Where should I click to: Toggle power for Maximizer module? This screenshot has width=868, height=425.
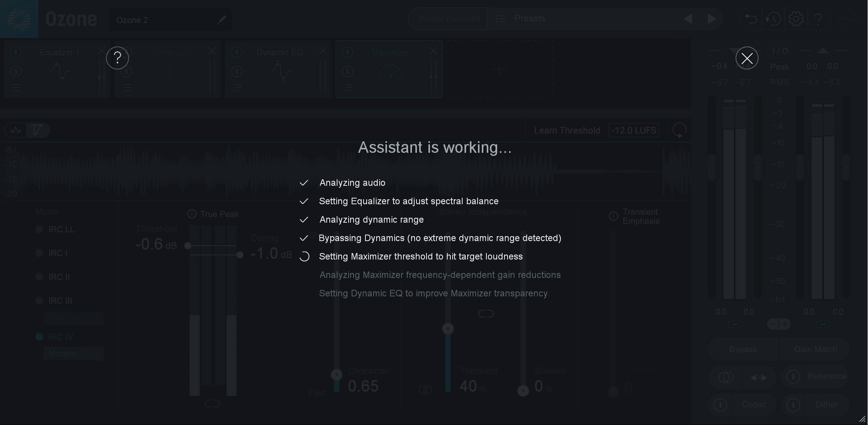pos(347,52)
